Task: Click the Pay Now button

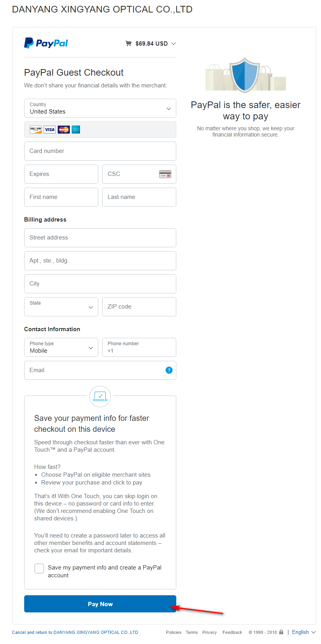Action: [100, 604]
